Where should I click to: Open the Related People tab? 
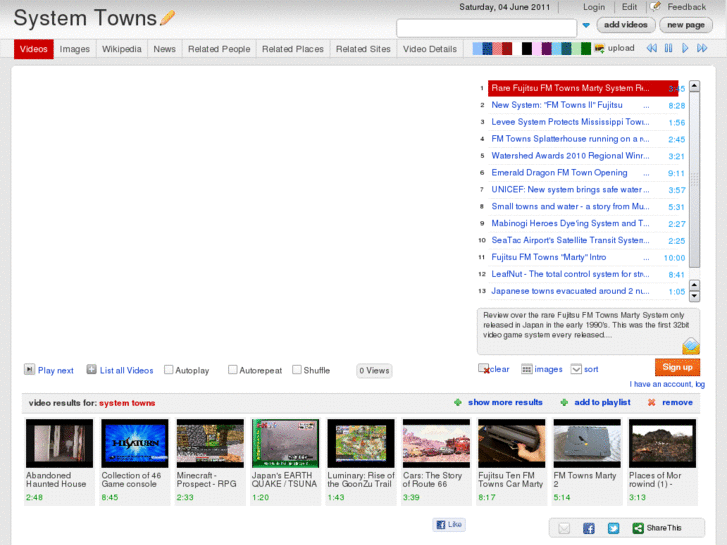pos(219,49)
